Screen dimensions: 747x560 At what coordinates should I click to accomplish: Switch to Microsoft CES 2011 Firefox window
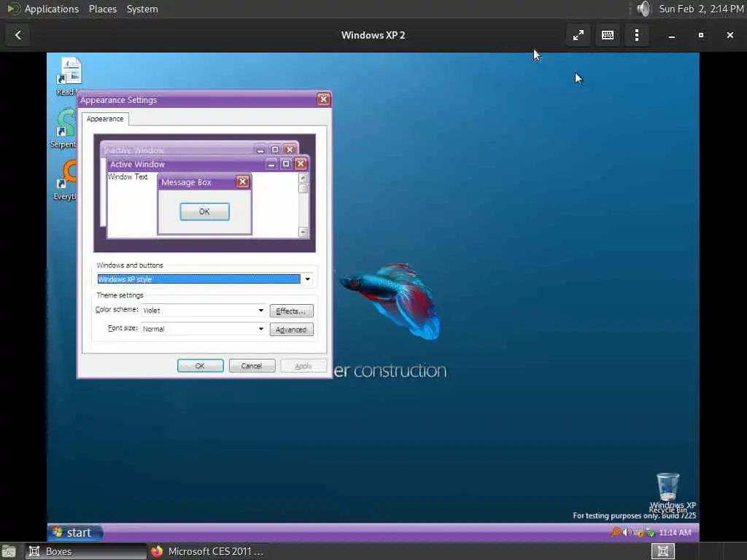[208, 551]
